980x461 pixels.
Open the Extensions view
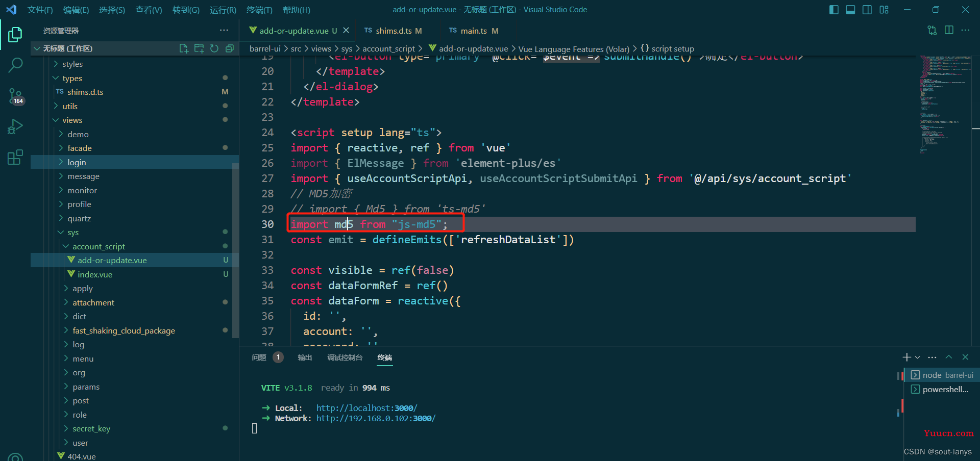click(x=15, y=157)
